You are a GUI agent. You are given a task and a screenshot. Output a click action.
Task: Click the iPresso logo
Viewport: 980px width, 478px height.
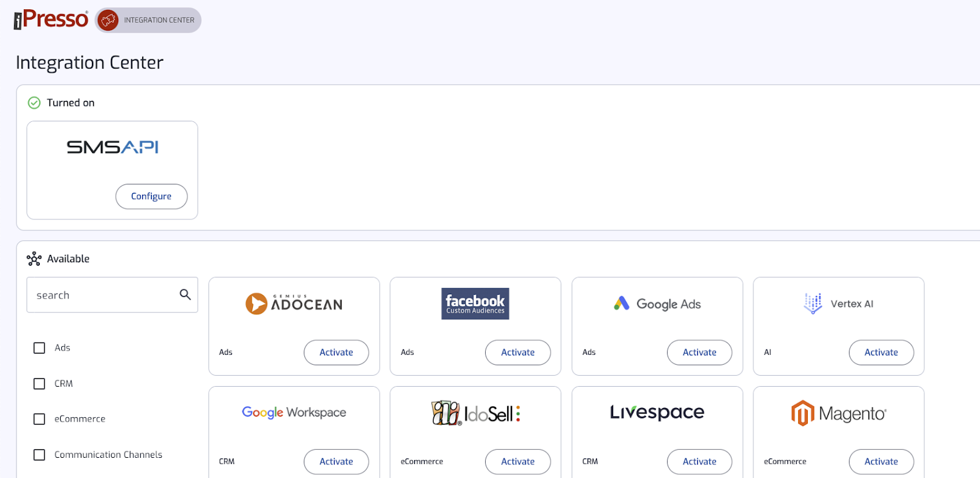coord(51,20)
